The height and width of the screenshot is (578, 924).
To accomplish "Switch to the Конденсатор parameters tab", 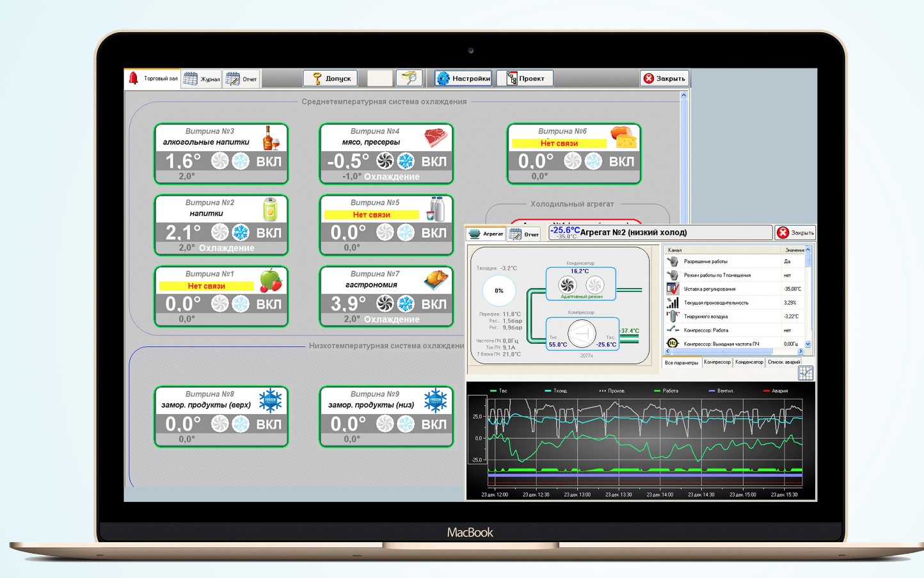I will (x=749, y=362).
